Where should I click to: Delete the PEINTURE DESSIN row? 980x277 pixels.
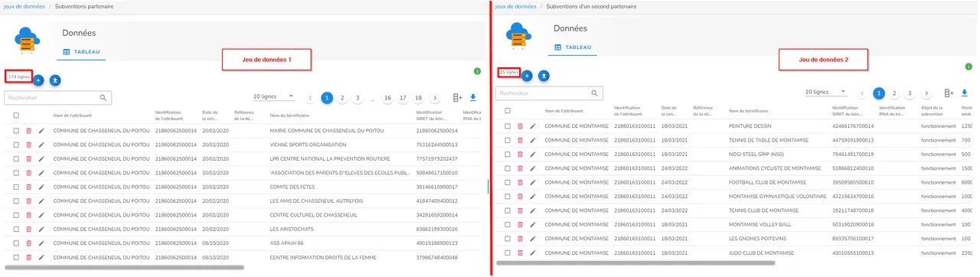[x=520, y=126]
